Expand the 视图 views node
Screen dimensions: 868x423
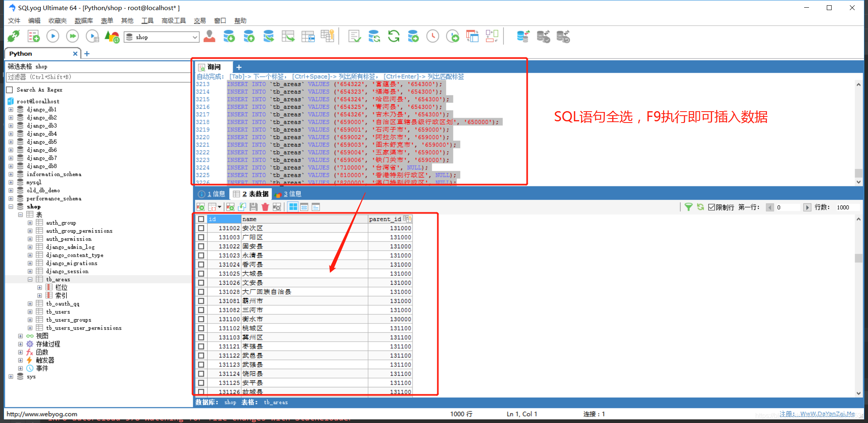tap(20, 336)
